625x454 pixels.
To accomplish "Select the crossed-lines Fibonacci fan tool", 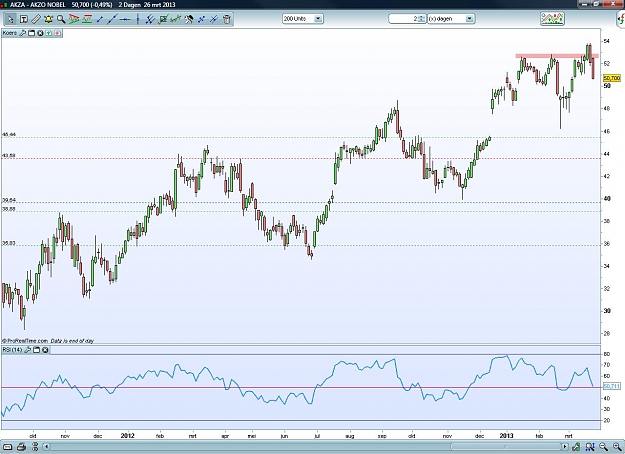I will tap(150, 19).
